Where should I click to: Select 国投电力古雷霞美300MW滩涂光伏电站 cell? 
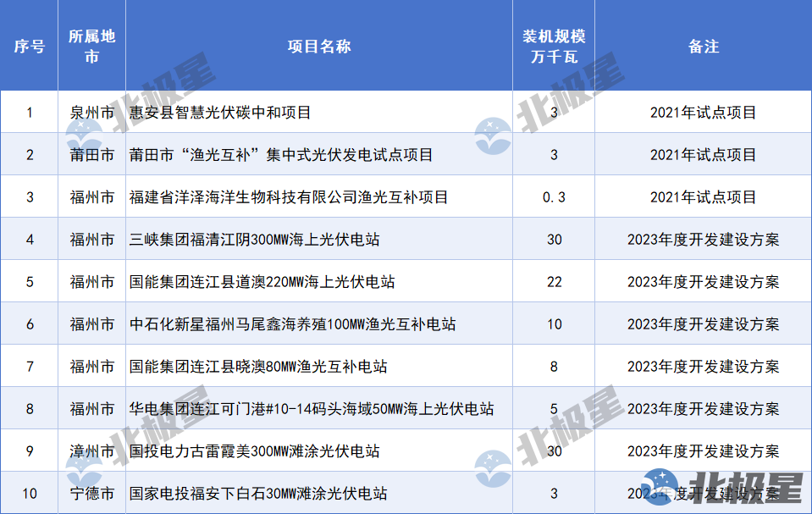click(x=254, y=450)
